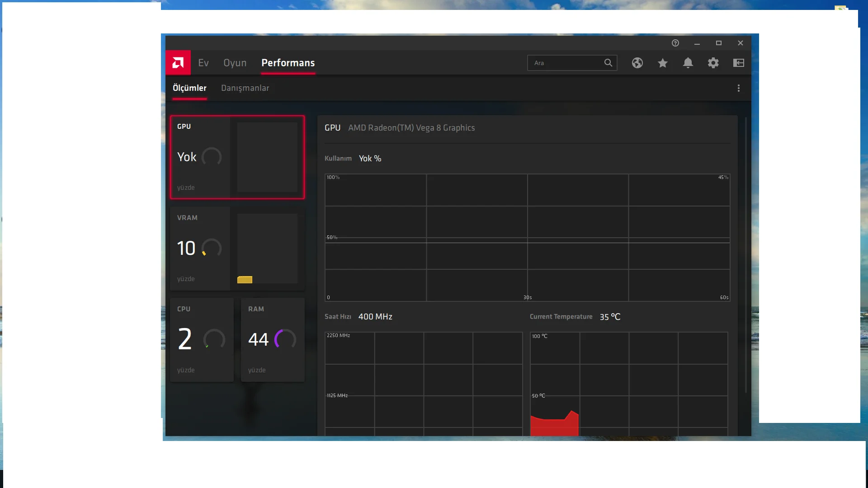Select the VRAM metric tile

(237, 249)
